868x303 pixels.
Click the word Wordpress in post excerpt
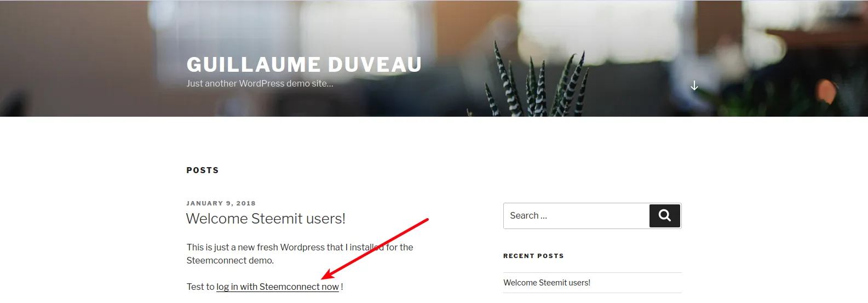tap(302, 248)
